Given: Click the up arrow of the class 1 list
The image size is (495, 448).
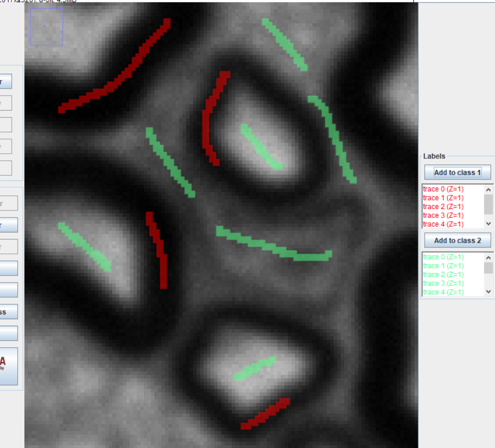Looking at the screenshot, I should [488, 189].
